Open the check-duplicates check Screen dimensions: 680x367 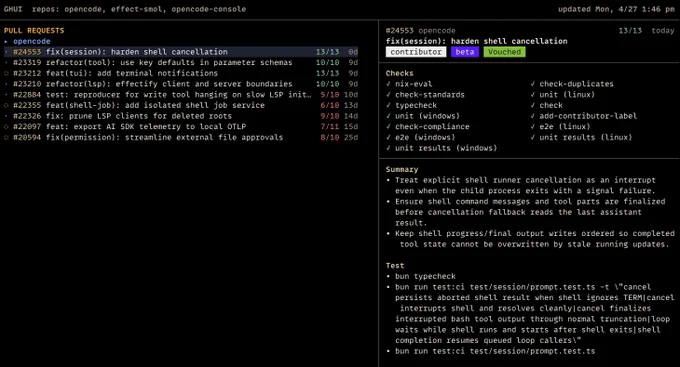pos(572,84)
